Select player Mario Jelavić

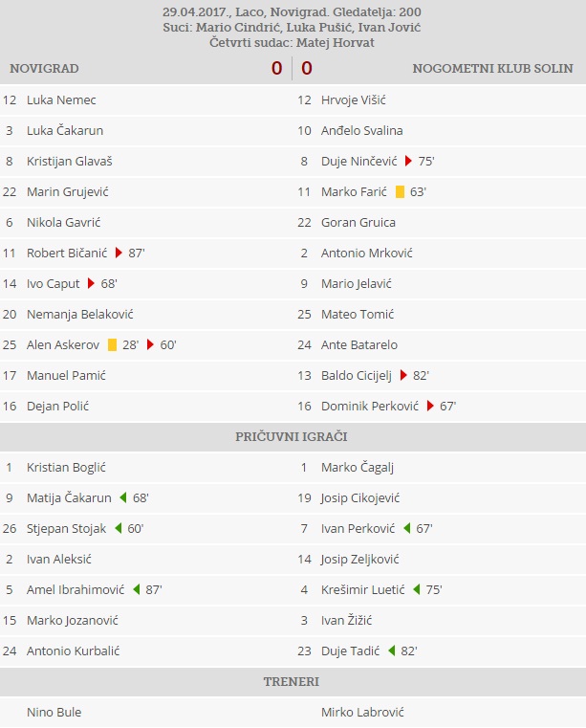pyautogui.click(x=357, y=283)
